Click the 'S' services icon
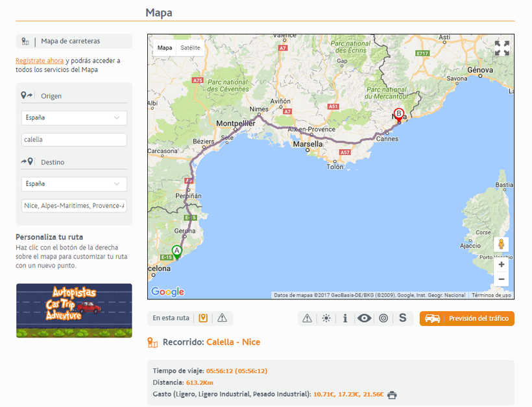 (x=402, y=318)
